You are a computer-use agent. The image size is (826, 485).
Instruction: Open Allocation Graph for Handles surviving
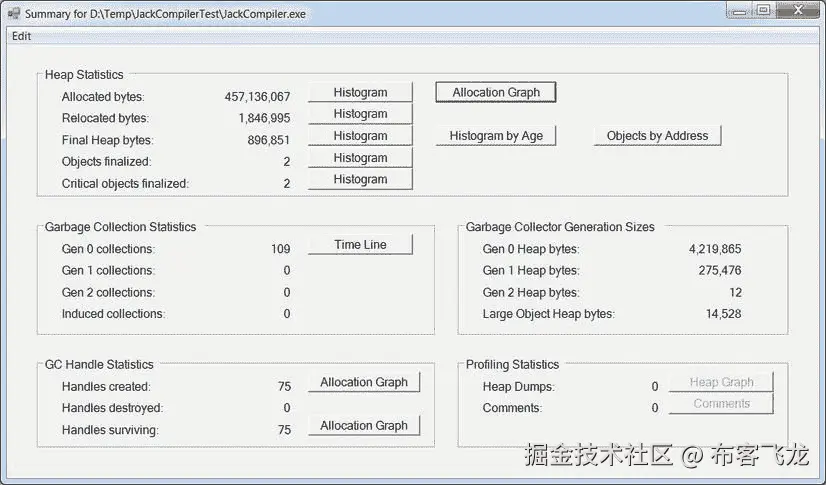[364, 425]
